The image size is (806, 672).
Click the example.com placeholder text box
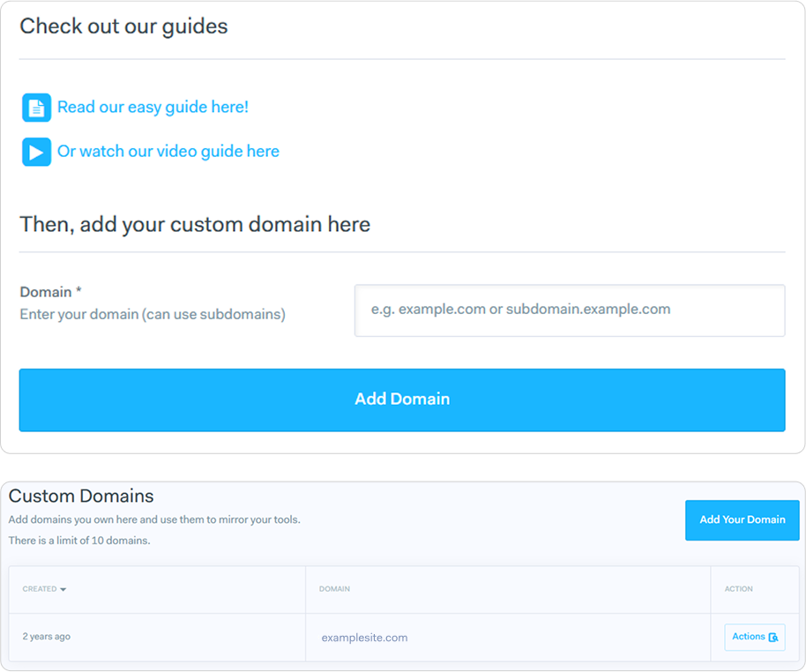click(569, 310)
